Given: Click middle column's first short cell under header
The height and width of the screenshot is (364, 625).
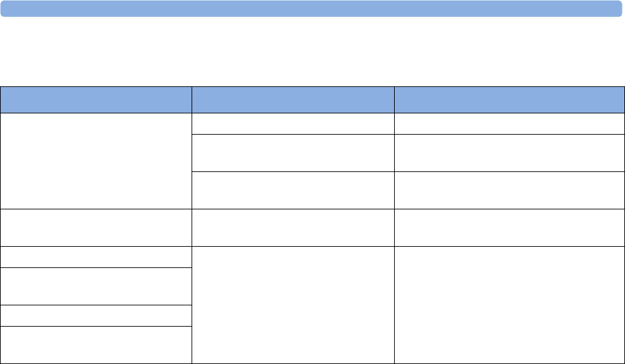Looking at the screenshot, I should [x=293, y=124].
